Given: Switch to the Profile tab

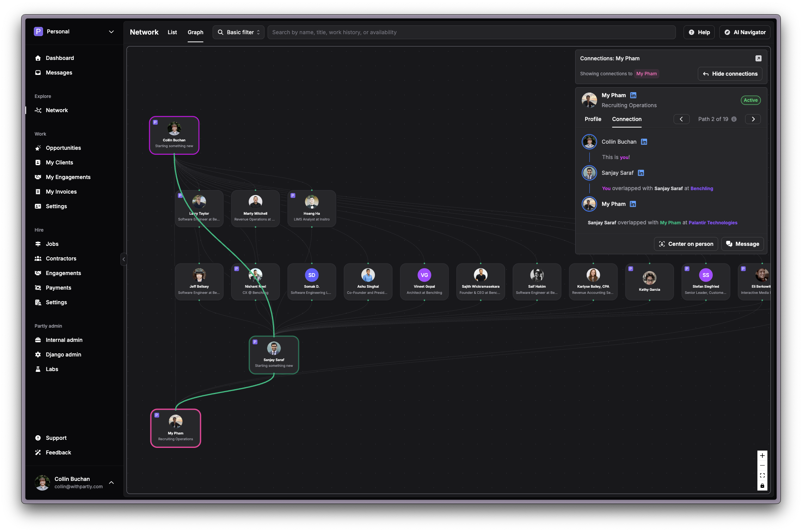Looking at the screenshot, I should pyautogui.click(x=592, y=119).
